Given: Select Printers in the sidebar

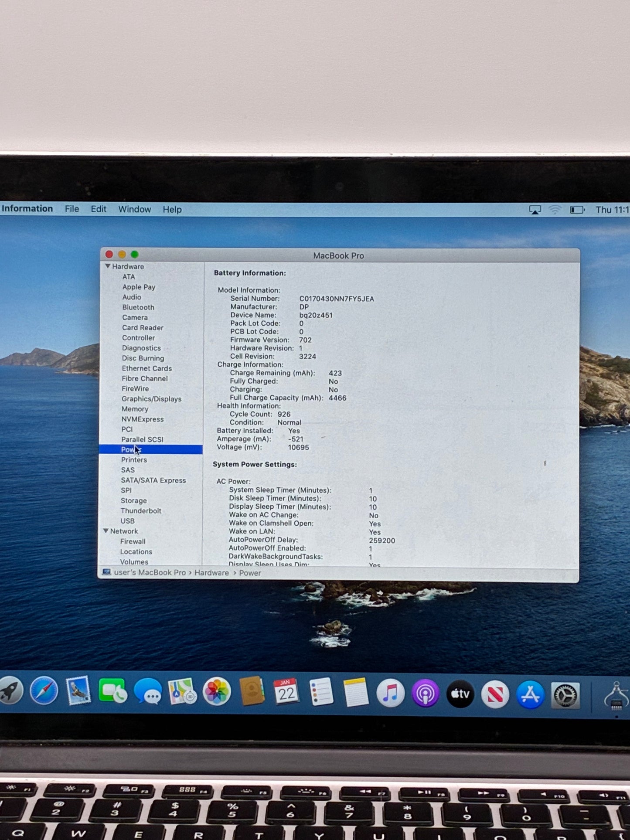Looking at the screenshot, I should [x=134, y=460].
